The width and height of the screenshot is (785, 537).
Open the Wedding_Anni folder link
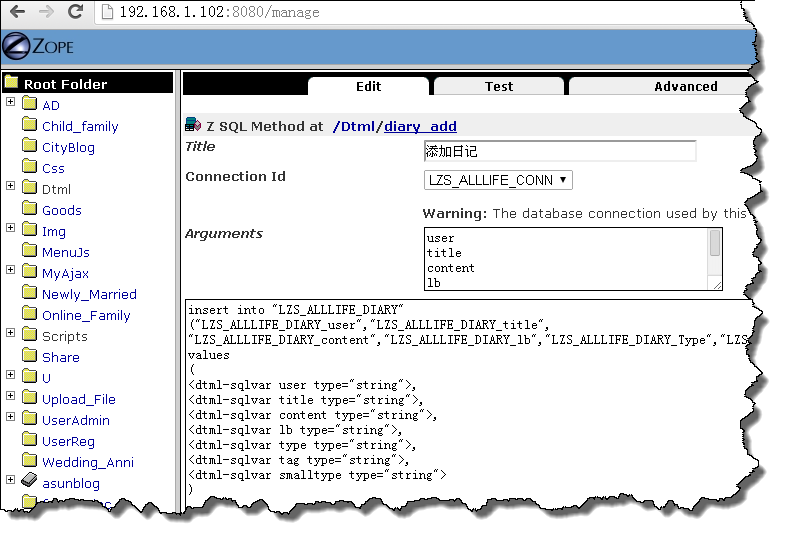[88, 462]
